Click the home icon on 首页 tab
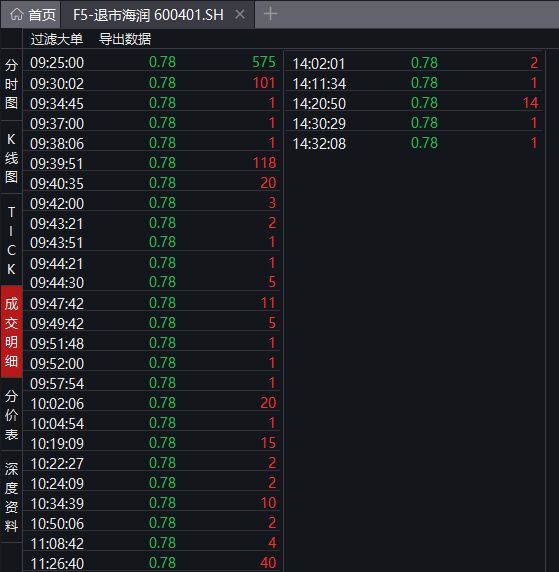 [x=16, y=15]
